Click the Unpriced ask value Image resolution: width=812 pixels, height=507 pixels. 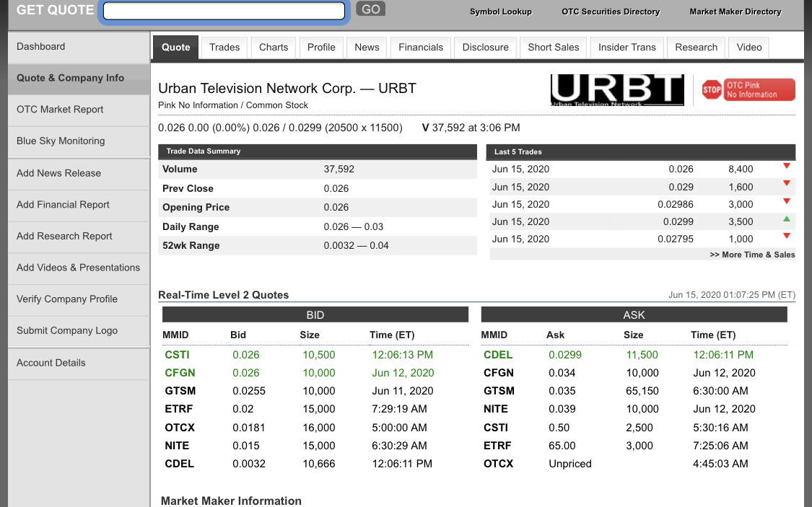pos(570,464)
